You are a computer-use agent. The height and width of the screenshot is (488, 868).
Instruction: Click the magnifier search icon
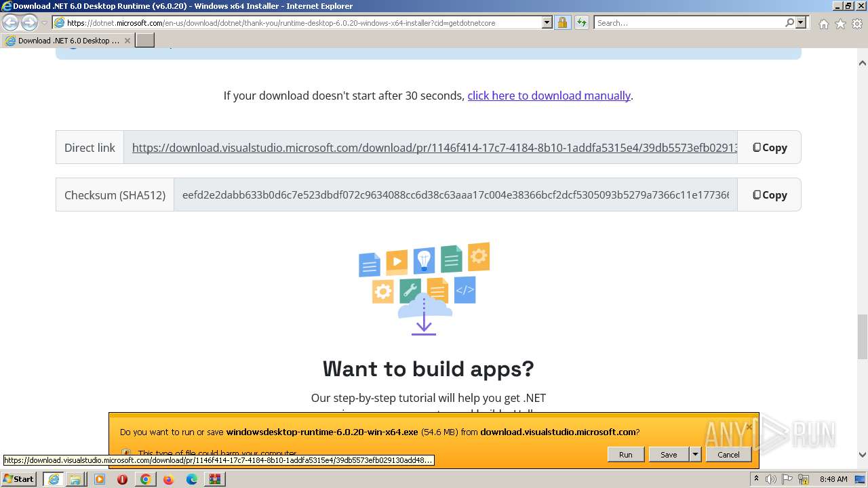(789, 23)
